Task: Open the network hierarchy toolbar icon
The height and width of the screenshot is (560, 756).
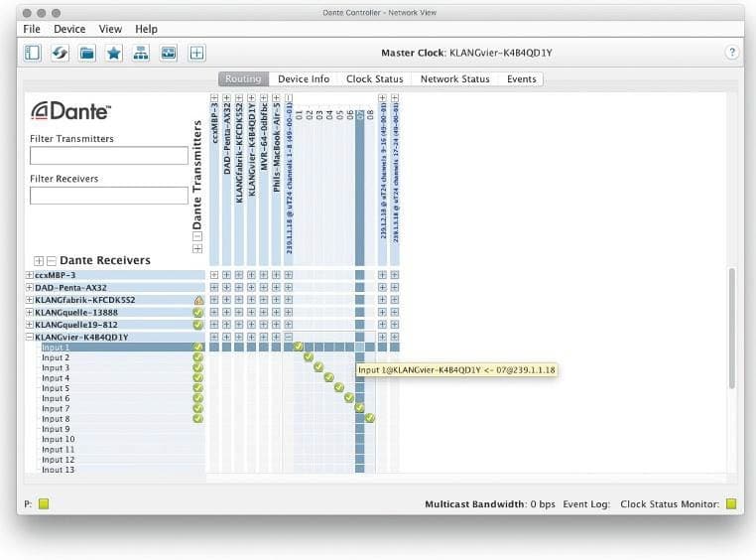Action: [x=141, y=53]
